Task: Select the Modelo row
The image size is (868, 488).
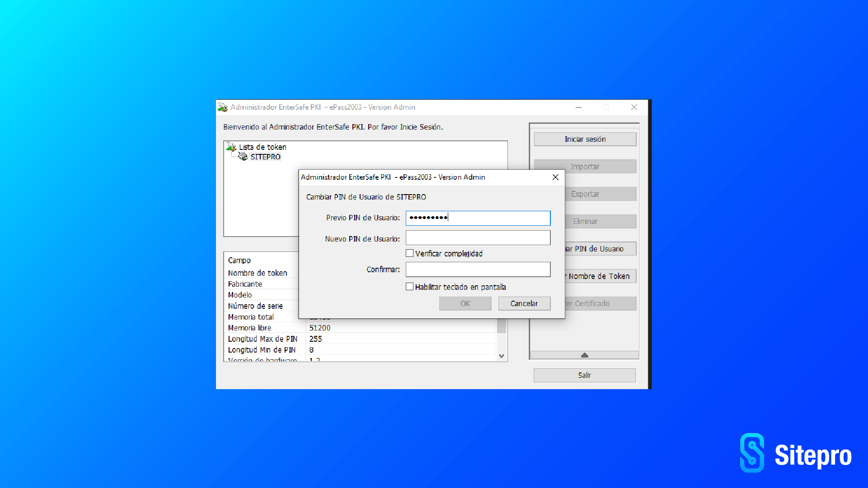Action: pyautogui.click(x=262, y=295)
